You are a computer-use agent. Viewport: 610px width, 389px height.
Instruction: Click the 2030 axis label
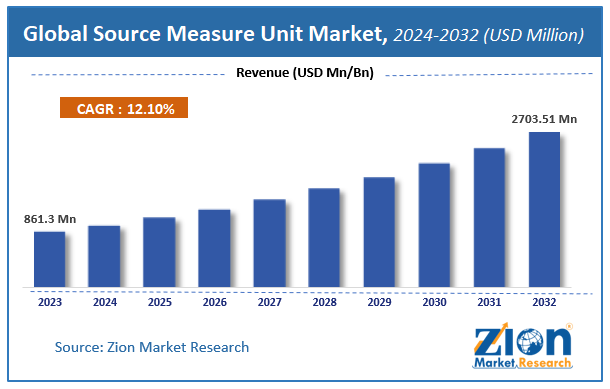click(435, 302)
